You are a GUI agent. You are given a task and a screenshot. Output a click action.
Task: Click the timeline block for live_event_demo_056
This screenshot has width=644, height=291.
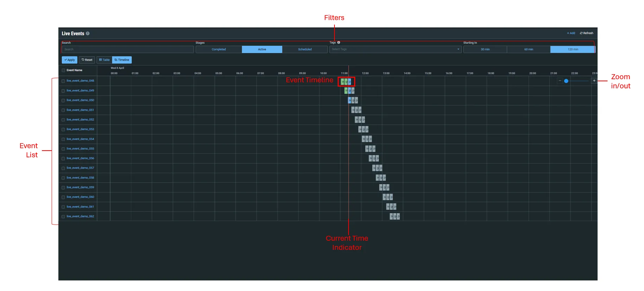click(x=374, y=158)
